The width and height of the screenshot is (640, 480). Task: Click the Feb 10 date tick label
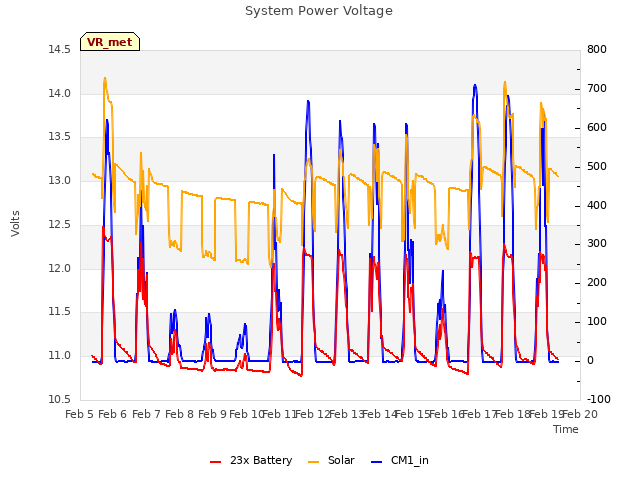(x=246, y=415)
